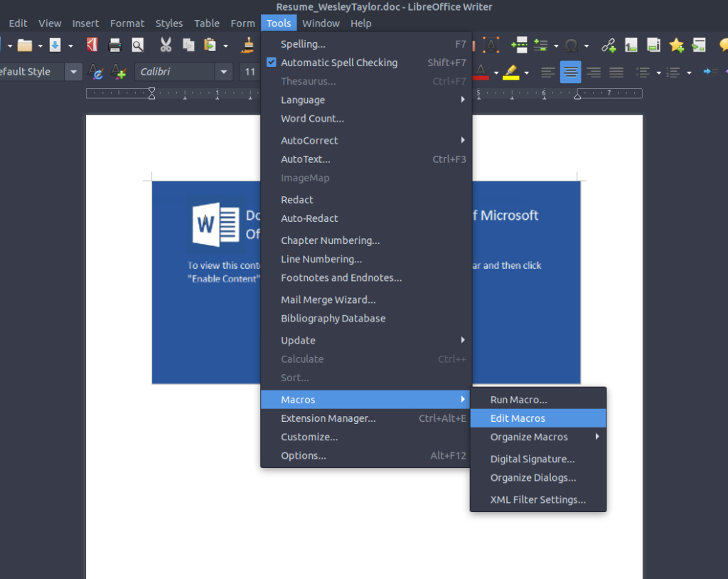Open Digital Signature... entry

tap(538, 459)
